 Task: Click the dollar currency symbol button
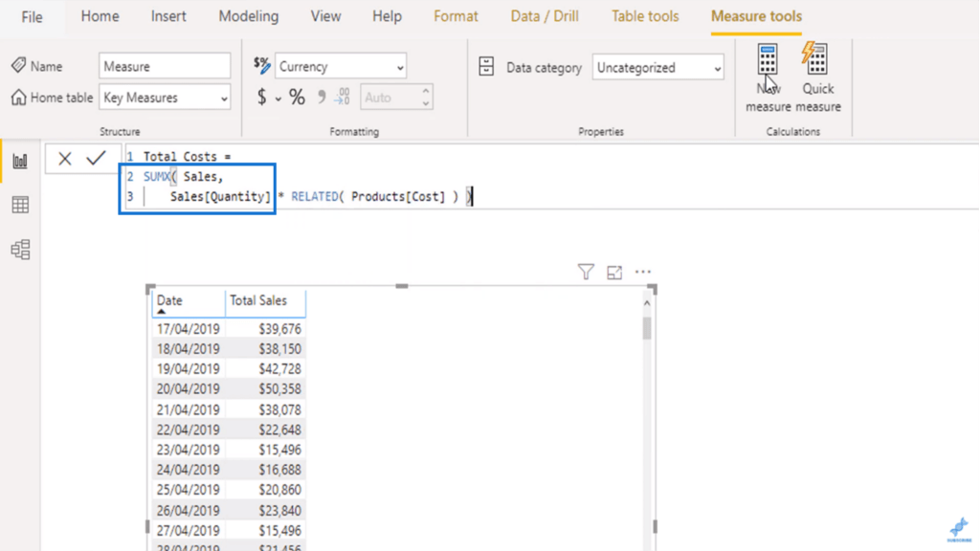click(x=262, y=97)
